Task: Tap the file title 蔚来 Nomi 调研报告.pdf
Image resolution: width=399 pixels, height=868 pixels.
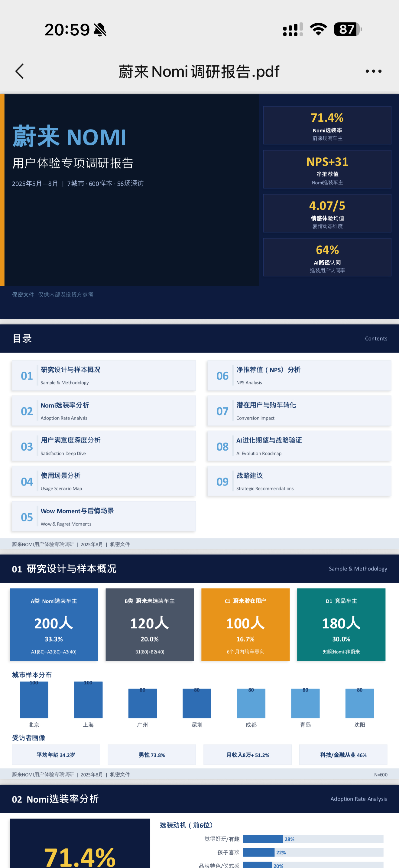Action: [199, 71]
